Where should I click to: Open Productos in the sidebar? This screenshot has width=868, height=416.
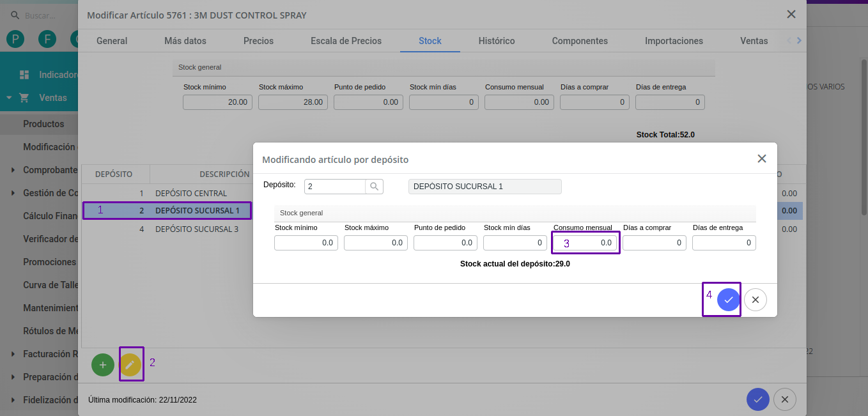click(43, 124)
